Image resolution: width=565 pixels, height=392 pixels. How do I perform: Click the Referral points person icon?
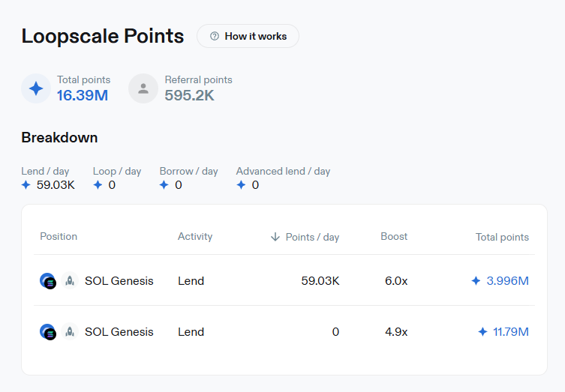tap(143, 88)
